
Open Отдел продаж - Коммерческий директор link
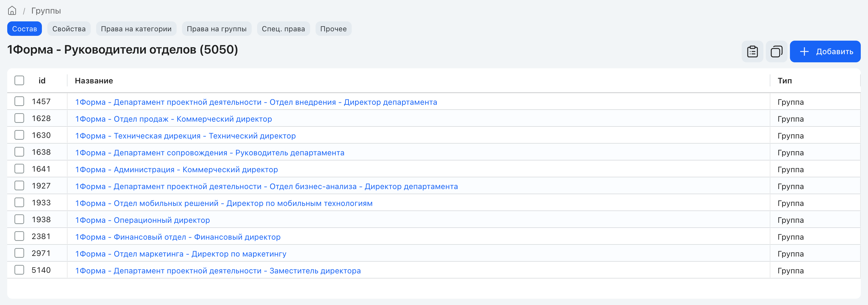click(x=173, y=119)
